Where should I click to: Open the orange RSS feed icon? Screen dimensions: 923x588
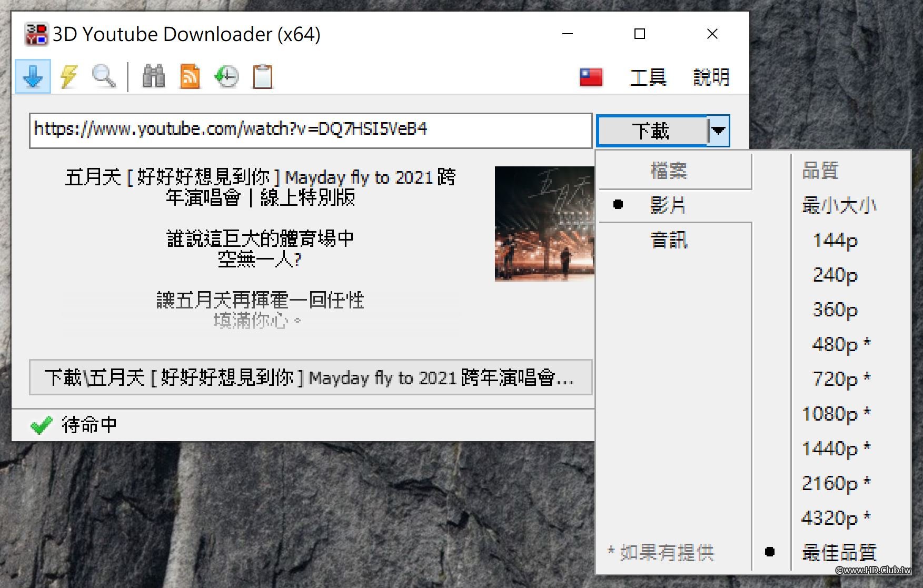[x=190, y=77]
